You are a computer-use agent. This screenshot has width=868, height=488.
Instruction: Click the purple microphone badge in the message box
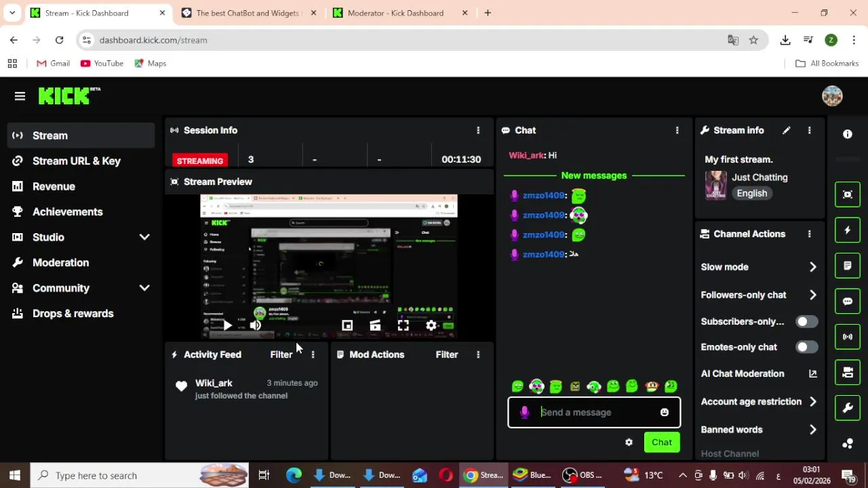point(524,412)
